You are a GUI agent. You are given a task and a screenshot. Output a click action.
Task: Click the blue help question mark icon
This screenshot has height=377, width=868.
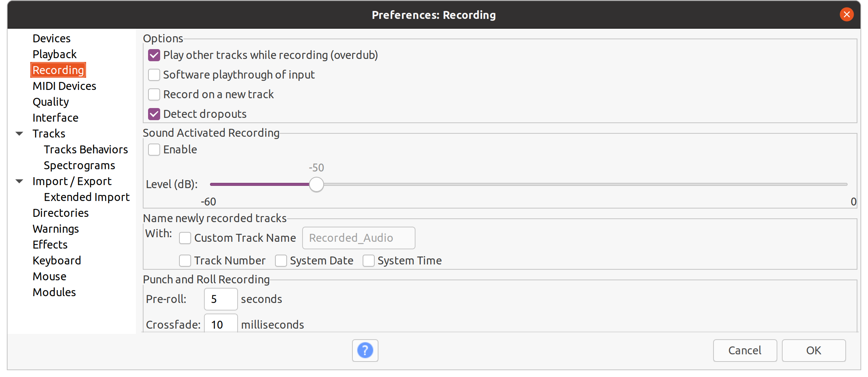pos(365,351)
